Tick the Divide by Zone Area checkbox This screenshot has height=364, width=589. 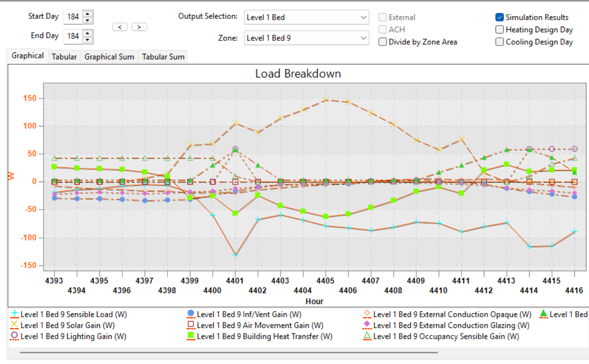pyautogui.click(x=382, y=42)
